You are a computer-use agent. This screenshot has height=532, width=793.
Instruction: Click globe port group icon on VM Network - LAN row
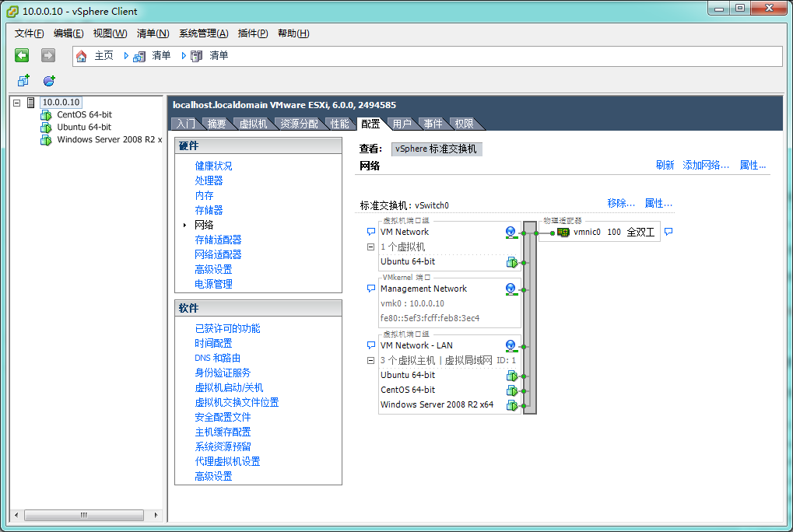pyautogui.click(x=511, y=346)
